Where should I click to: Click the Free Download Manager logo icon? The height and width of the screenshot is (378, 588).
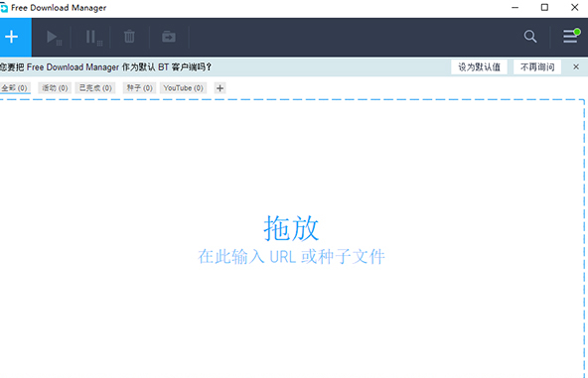[4, 8]
